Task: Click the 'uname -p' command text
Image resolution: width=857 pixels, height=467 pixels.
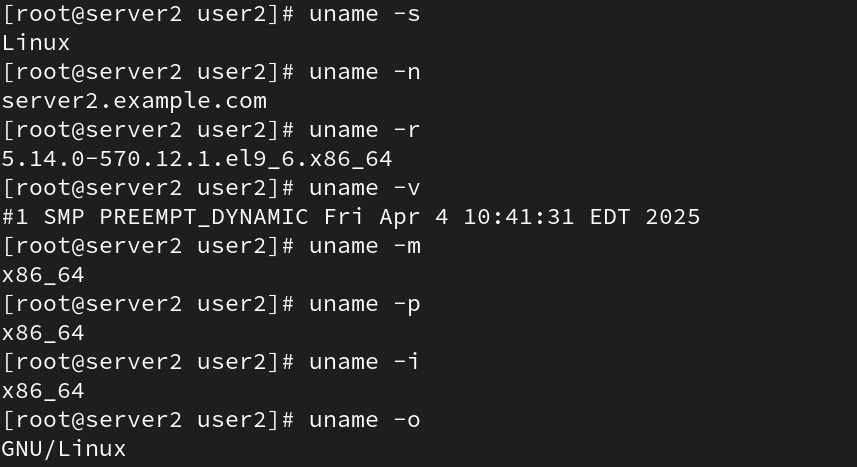Action: click(365, 304)
